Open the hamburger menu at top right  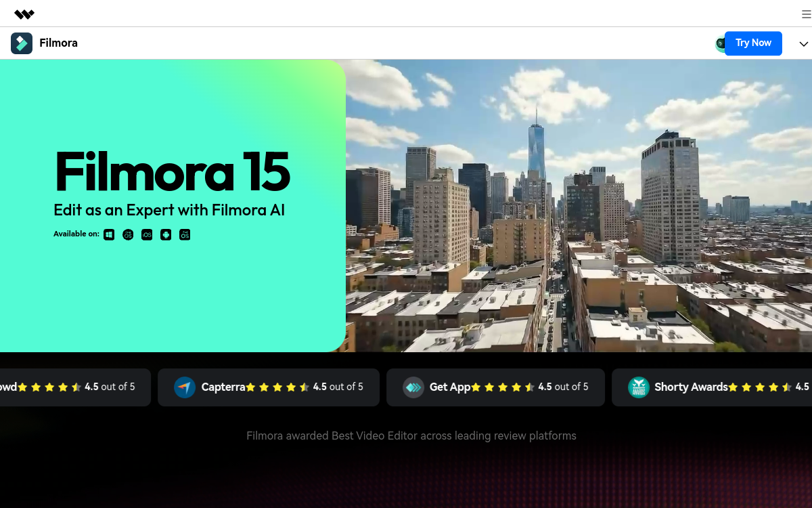pos(807,14)
